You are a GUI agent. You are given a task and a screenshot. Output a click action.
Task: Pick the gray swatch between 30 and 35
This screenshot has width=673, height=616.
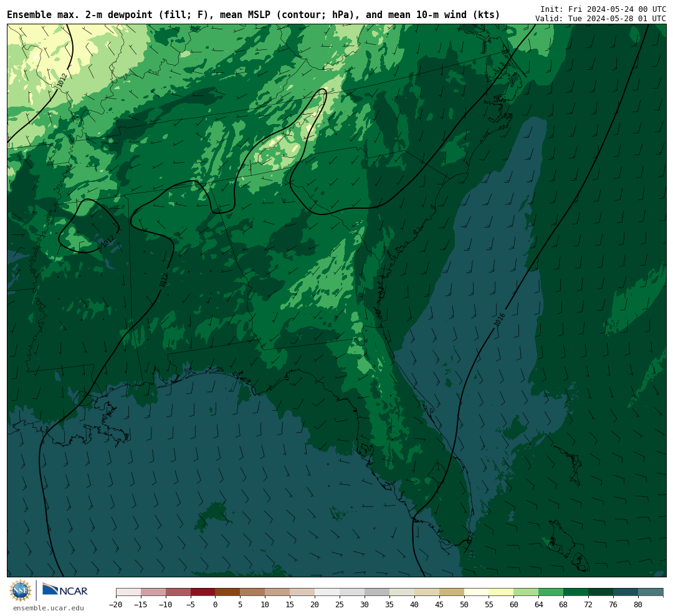tap(377, 592)
